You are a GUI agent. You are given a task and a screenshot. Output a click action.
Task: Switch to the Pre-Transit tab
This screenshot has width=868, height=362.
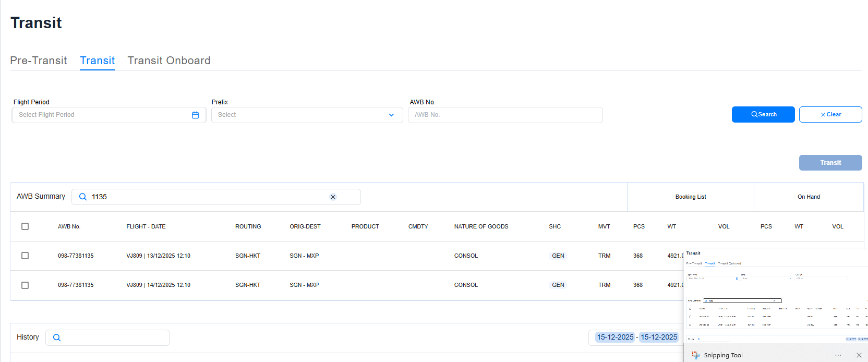point(39,61)
